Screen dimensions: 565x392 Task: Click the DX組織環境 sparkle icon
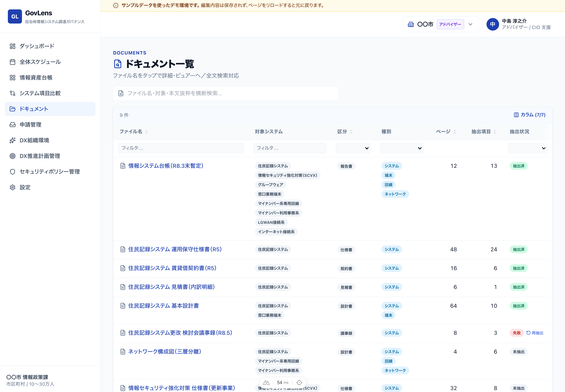13,140
